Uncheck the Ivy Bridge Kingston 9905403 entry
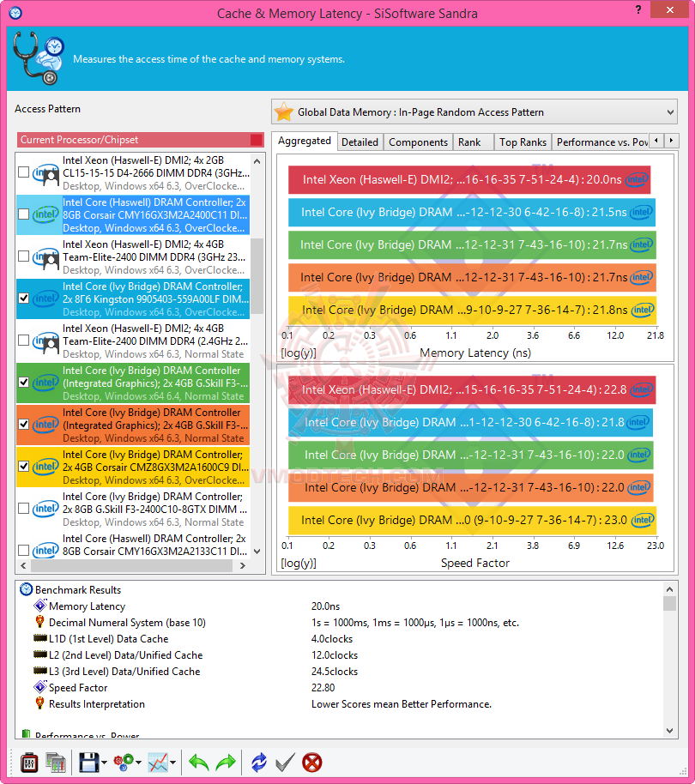This screenshot has height=784, width=695. 23,299
